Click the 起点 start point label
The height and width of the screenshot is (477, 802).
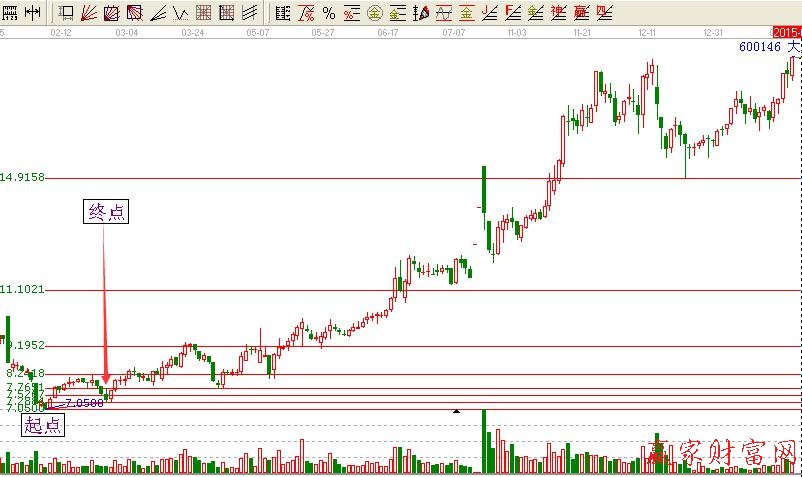pyautogui.click(x=42, y=425)
